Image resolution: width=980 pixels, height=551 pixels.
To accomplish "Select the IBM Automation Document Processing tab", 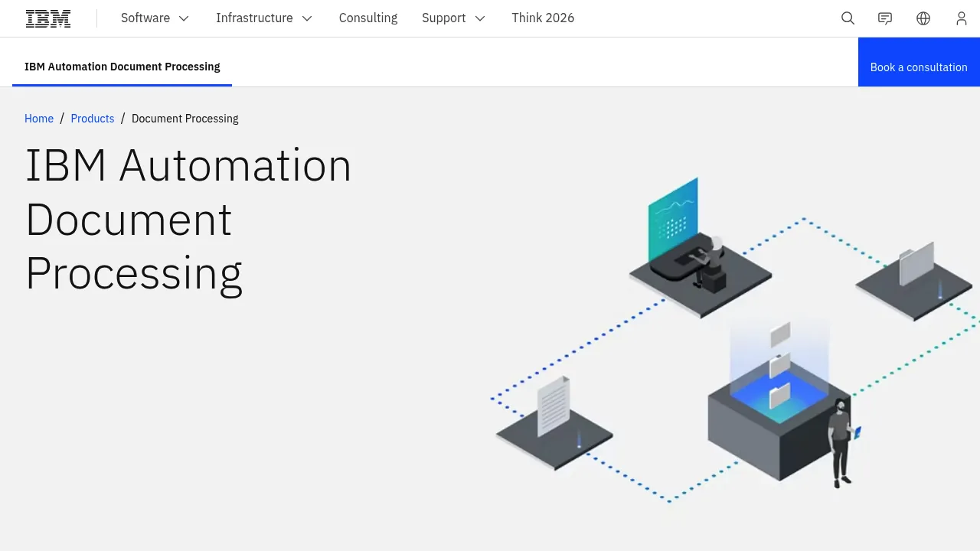I will [122, 67].
